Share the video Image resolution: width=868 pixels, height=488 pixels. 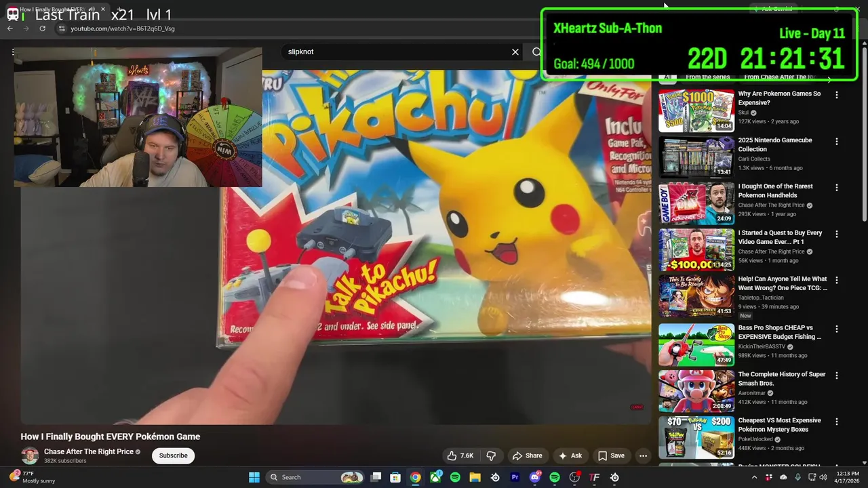(x=528, y=455)
